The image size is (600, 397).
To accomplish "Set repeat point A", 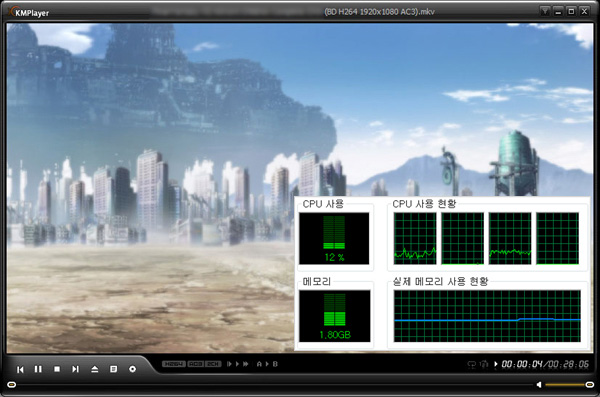I will click(x=259, y=364).
